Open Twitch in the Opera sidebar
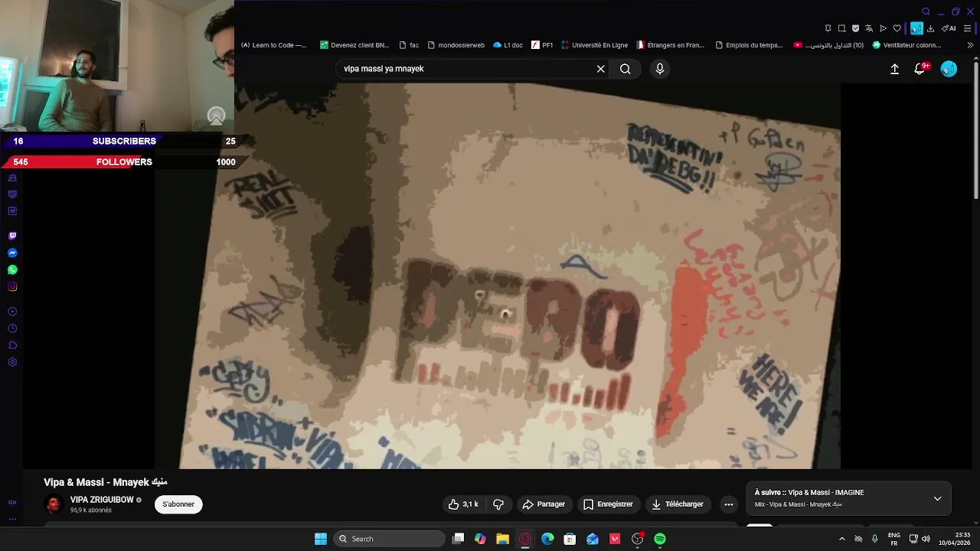Viewport: 980px width, 551px height. [x=12, y=236]
